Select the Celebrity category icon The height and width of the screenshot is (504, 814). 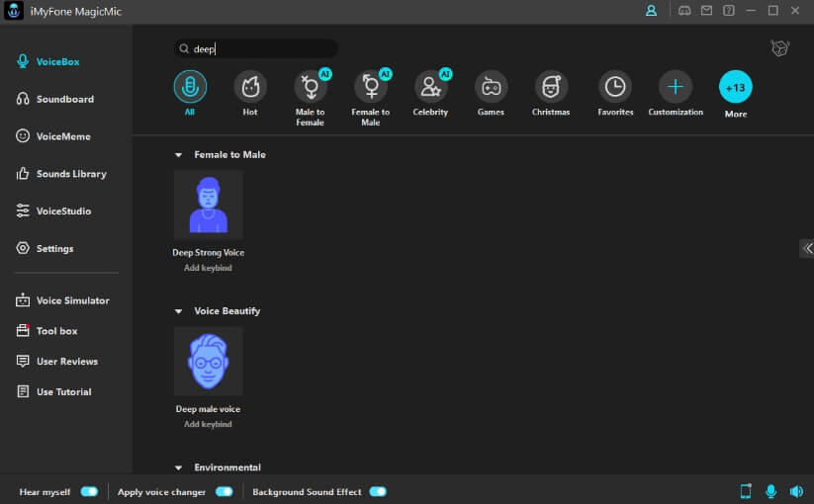click(431, 87)
